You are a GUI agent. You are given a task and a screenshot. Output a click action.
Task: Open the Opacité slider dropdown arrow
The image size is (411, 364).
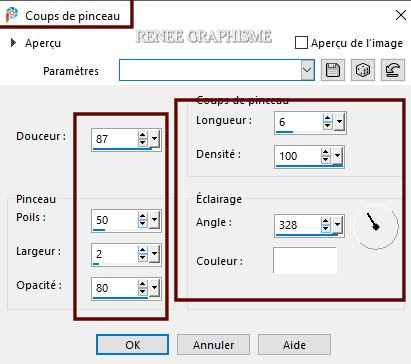154,287
